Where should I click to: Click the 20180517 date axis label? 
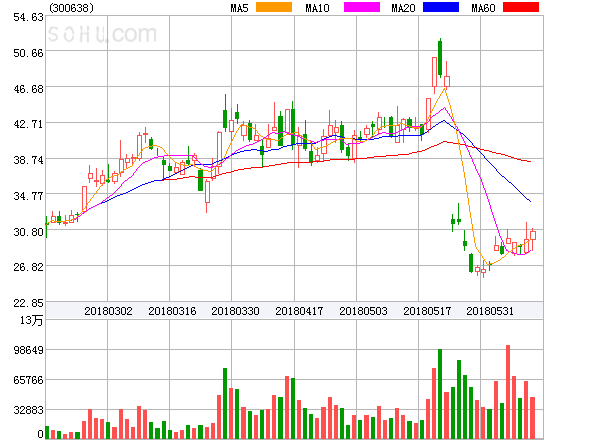pyautogui.click(x=427, y=311)
